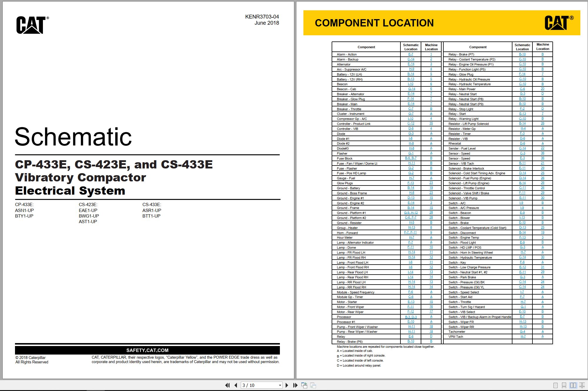This screenshot has width=588, height=391.
Task: Open schematic link F-2 for Relay - Stop Light
Action: click(x=522, y=109)
